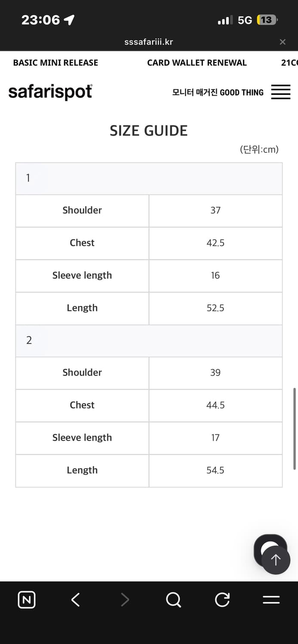Go forward with the right arrow
Image resolution: width=298 pixels, height=644 pixels.
tap(125, 600)
